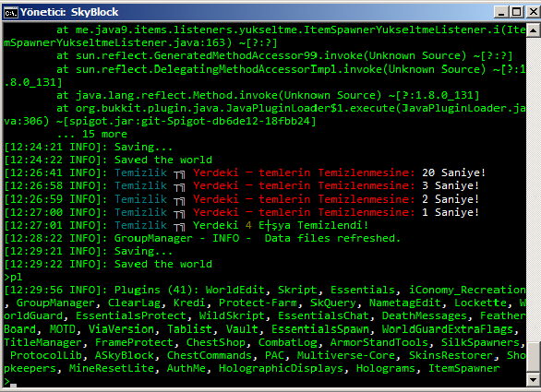Click 'Data files refreshed.' log text

[x=332, y=238]
